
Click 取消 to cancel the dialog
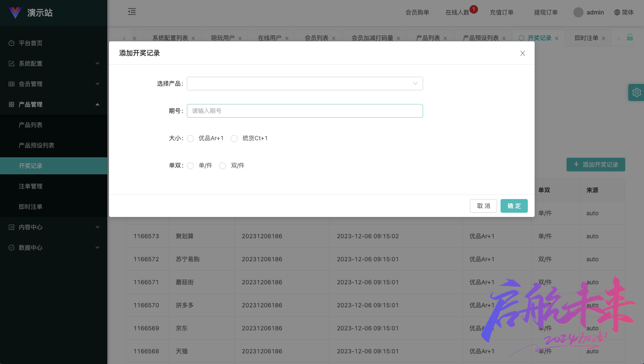[x=484, y=206]
